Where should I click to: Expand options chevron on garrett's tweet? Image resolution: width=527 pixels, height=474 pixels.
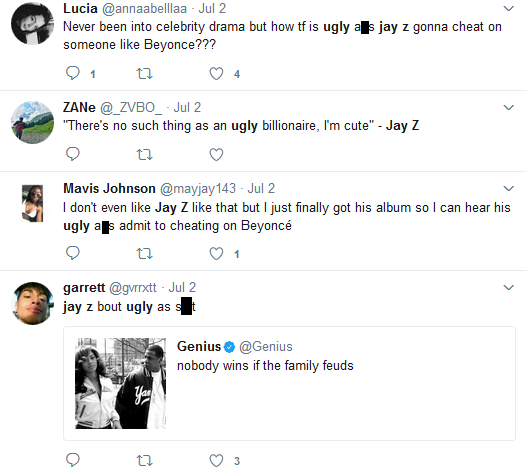coord(509,287)
